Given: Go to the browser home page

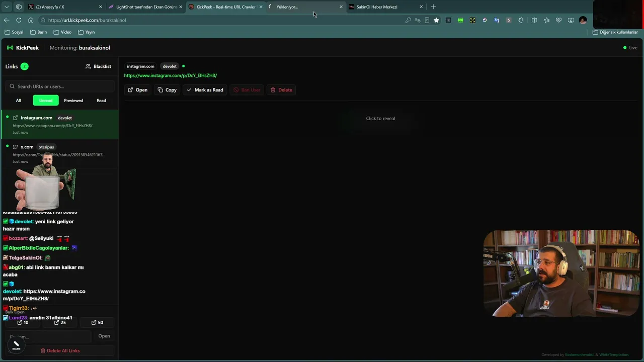Looking at the screenshot, I should coord(31,20).
